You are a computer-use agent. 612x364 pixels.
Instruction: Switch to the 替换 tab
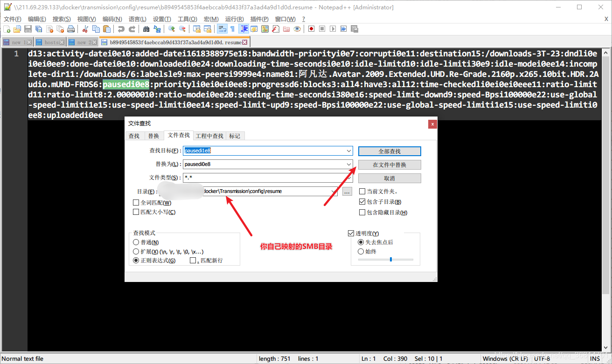tap(153, 136)
